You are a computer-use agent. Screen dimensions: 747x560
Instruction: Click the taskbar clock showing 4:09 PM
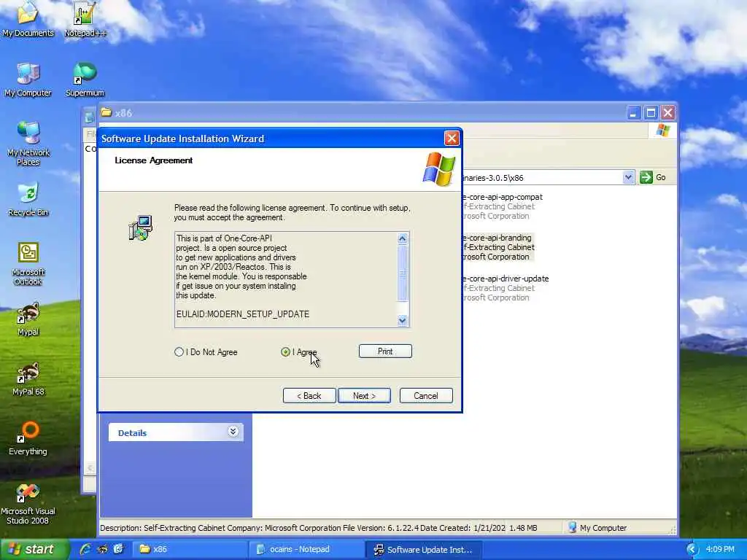tap(720, 549)
